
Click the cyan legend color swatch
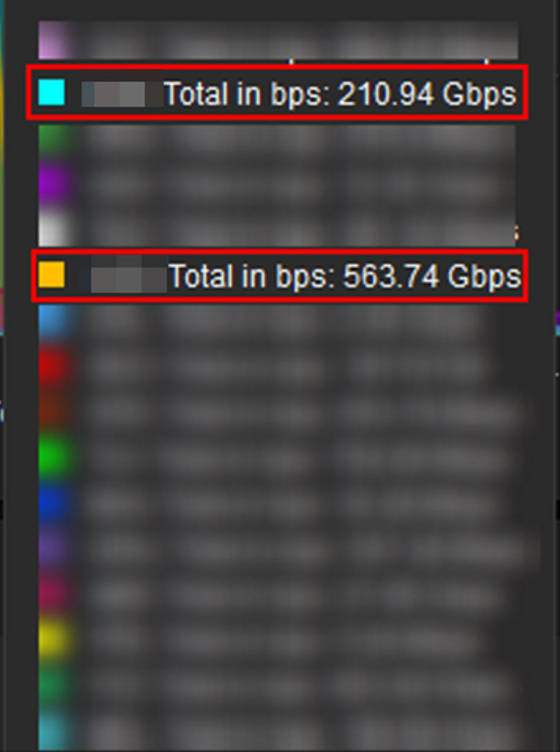click(51, 93)
